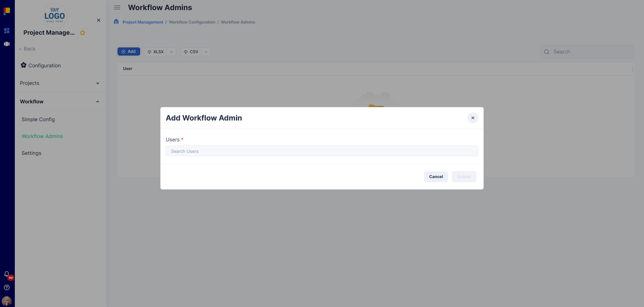The image size is (644, 307).
Task: Open the apps grid icon in the left rail
Action: click(7, 31)
